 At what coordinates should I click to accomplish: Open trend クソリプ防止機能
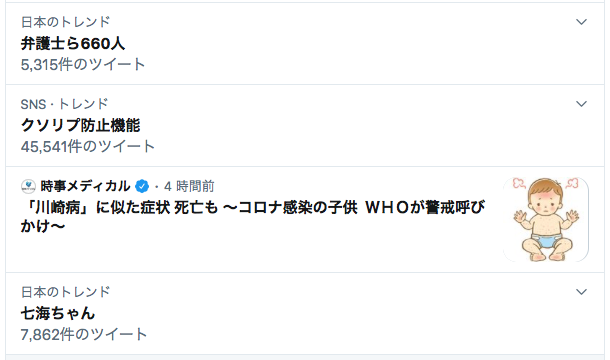pos(81,125)
